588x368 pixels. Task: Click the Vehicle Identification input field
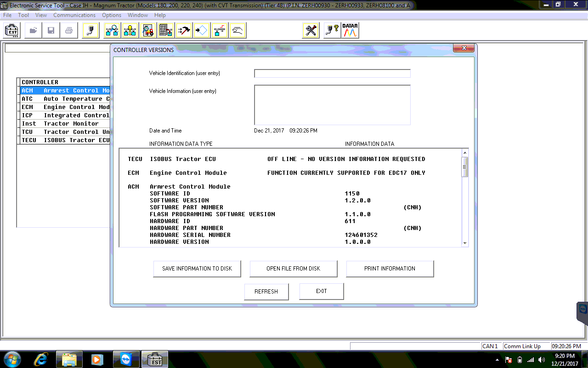[332, 74]
